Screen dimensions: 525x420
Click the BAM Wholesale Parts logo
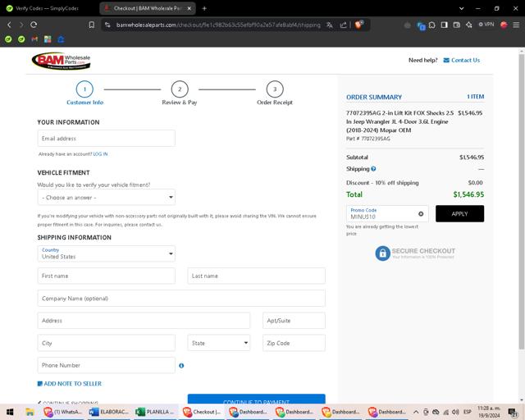tap(61, 61)
